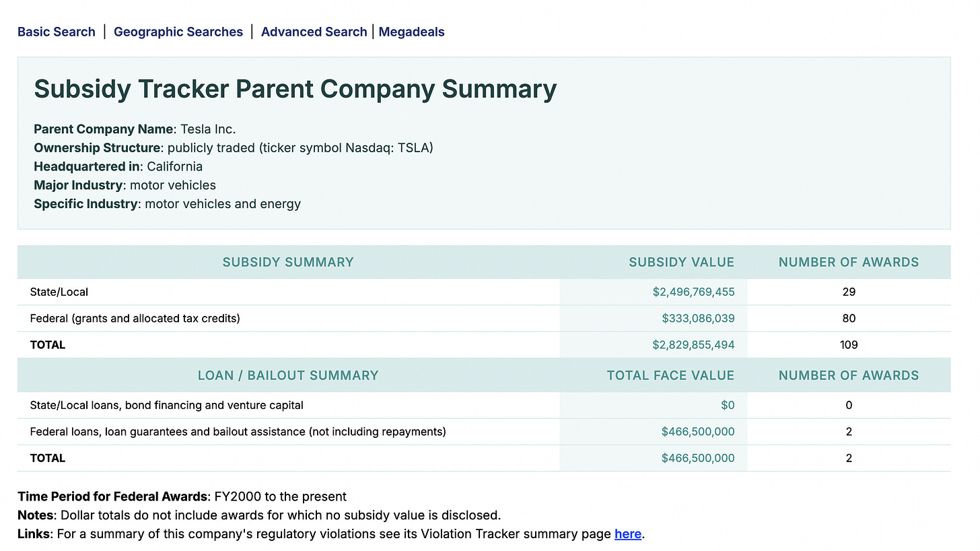Click the 109 total awards count
Screen dimensions: 980x551
849,345
